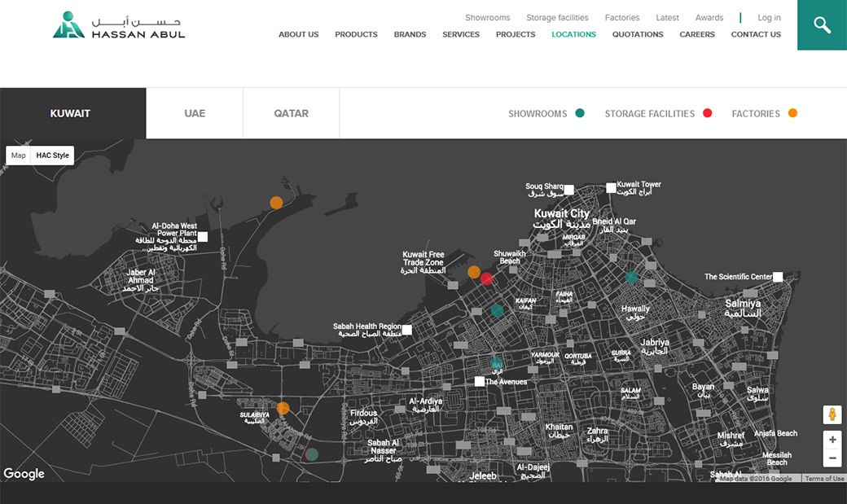
Task: Select the orange factory marker near Doha Port
Action: pyautogui.click(x=276, y=203)
